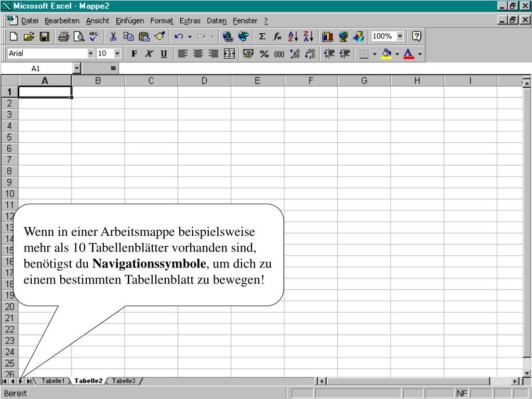Toggle bold F formatting
Viewport: 532px width, 399px height.
(135, 54)
